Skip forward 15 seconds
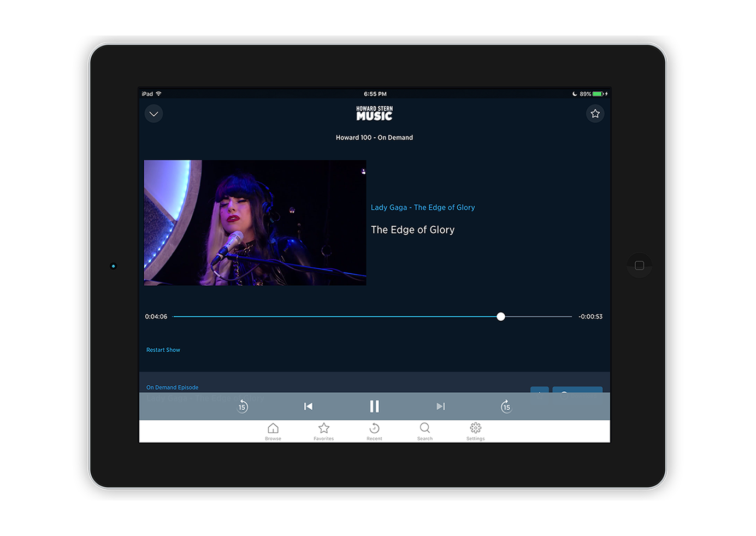This screenshot has height=536, width=756. (x=506, y=406)
